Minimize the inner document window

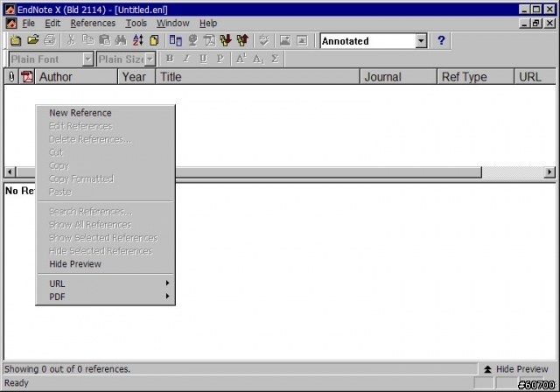pos(524,24)
